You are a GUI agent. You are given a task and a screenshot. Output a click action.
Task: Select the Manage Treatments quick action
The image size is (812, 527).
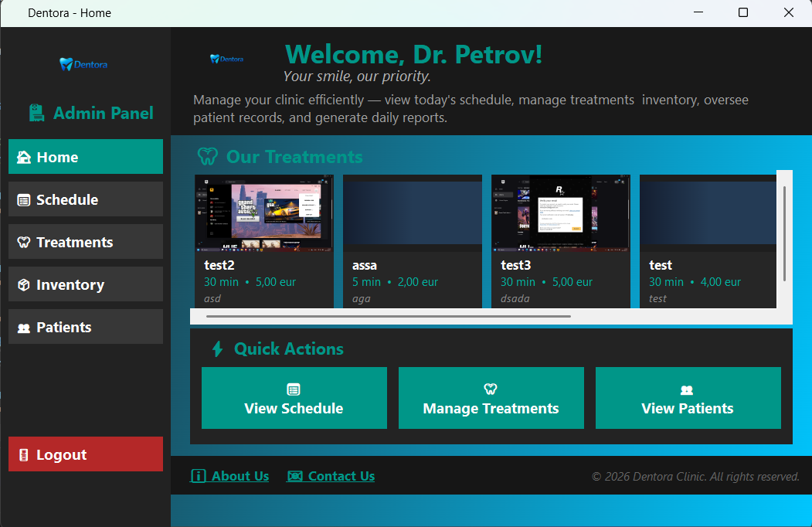491,398
